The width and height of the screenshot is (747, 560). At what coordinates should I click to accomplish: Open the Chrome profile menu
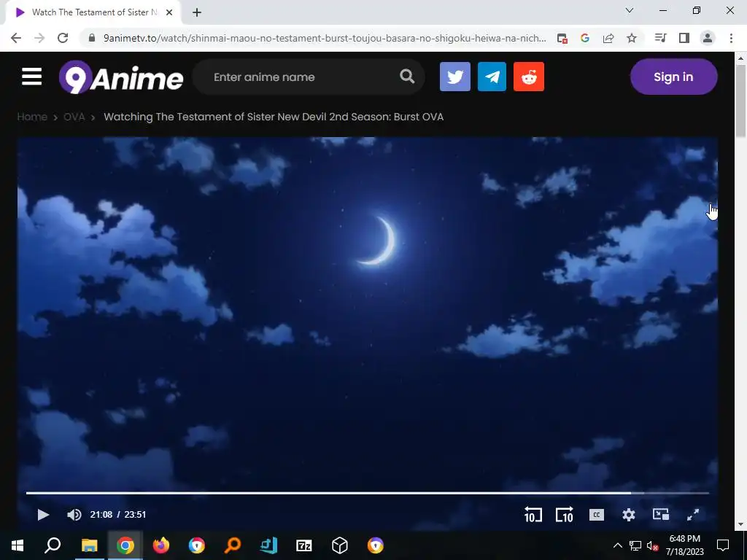(708, 38)
